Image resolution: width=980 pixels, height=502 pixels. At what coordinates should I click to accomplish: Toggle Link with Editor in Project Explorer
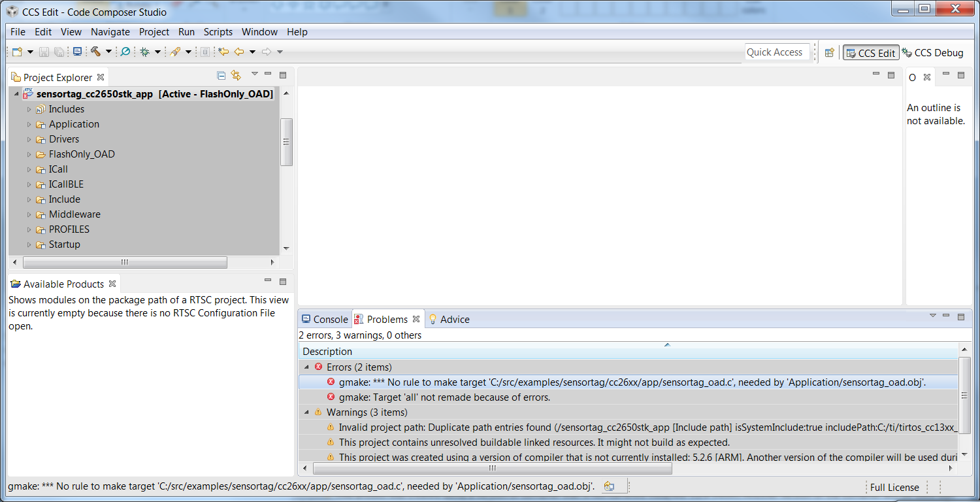(236, 75)
